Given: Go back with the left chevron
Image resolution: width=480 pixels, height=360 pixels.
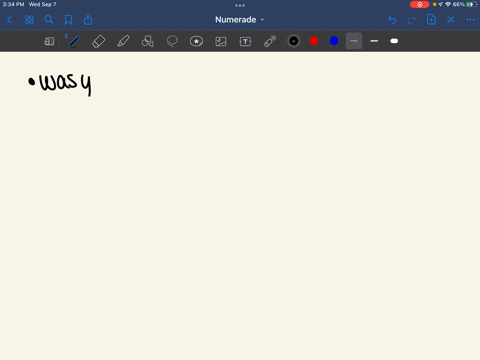Looking at the screenshot, I should coord(10,20).
